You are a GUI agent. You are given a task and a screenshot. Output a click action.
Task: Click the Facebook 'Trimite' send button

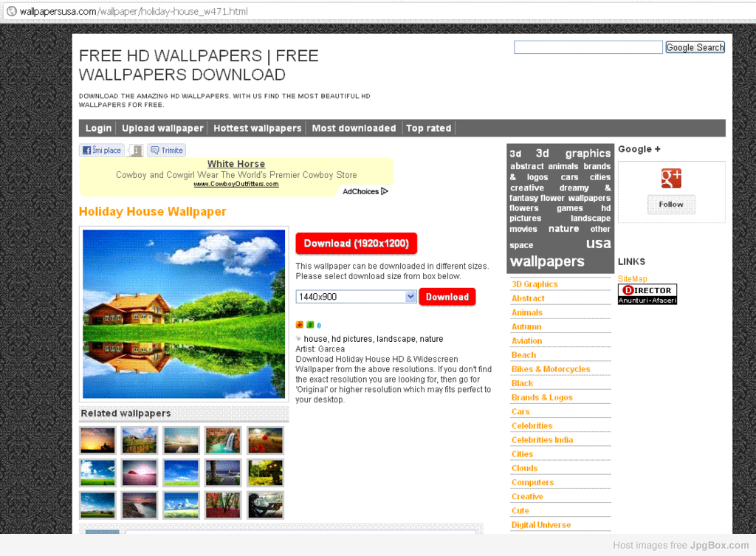(166, 151)
